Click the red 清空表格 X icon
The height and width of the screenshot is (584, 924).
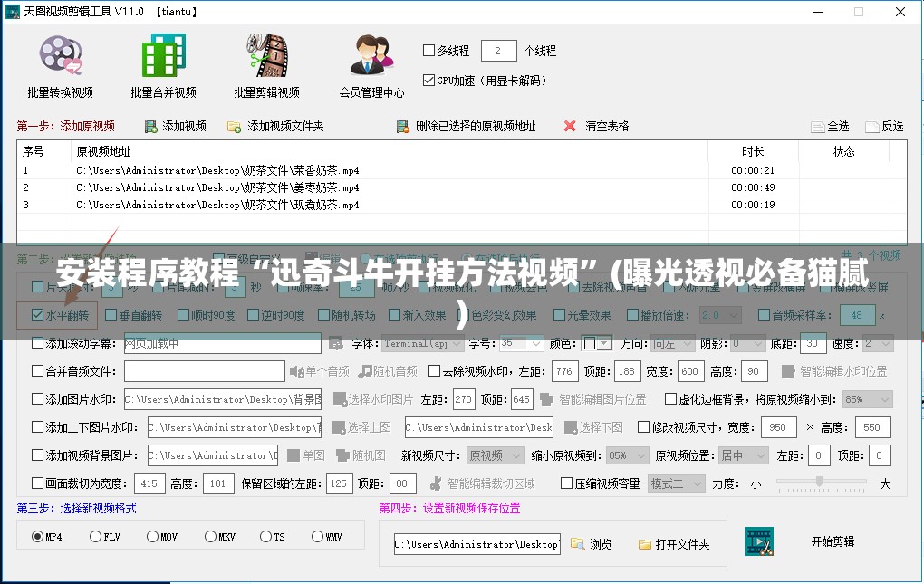[x=569, y=126]
